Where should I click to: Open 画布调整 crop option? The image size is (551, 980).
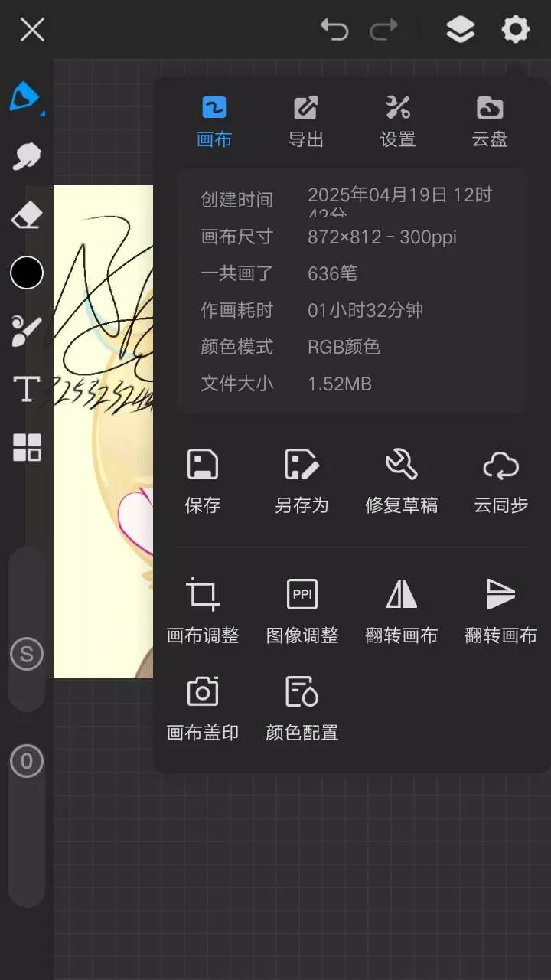[203, 611]
